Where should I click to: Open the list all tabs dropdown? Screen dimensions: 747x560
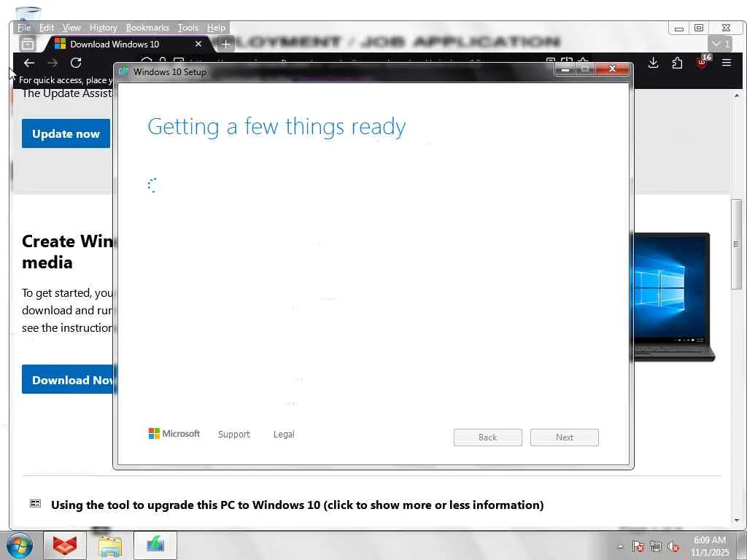tap(719, 44)
